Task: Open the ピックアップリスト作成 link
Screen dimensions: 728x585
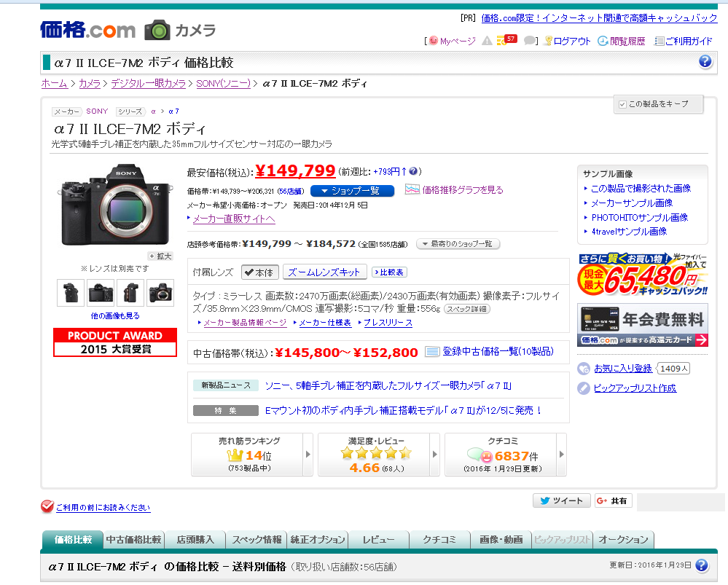Action: click(x=635, y=388)
